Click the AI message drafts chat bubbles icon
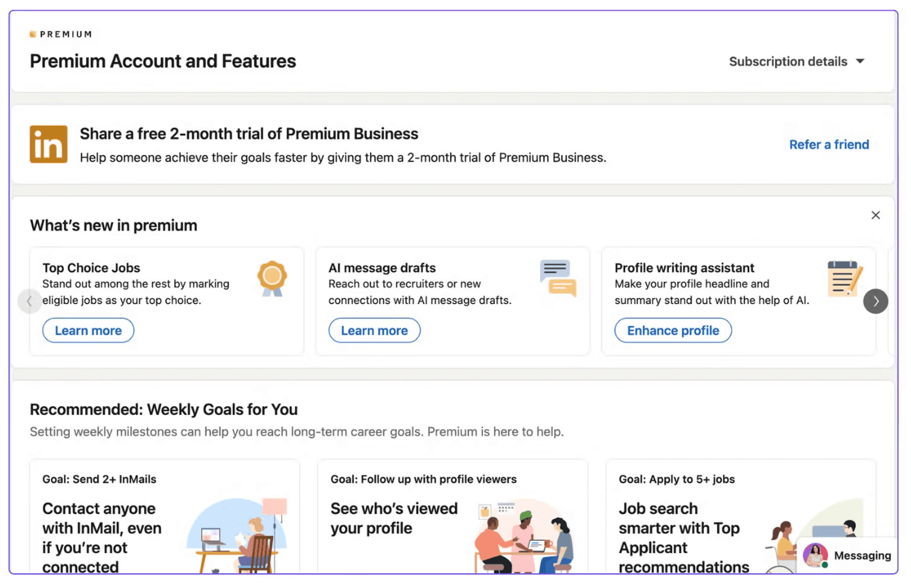Image resolution: width=911 pixels, height=588 pixels. 558,277
